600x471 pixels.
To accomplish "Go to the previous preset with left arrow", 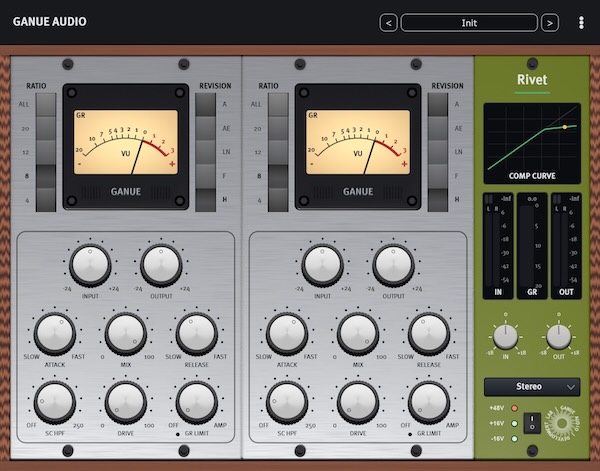I will click(x=388, y=23).
